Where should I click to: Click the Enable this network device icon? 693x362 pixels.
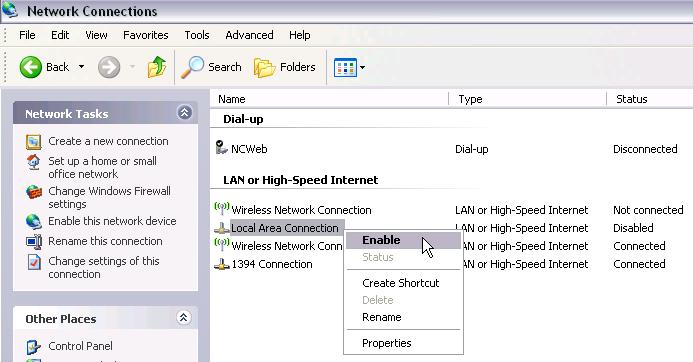[x=34, y=221]
